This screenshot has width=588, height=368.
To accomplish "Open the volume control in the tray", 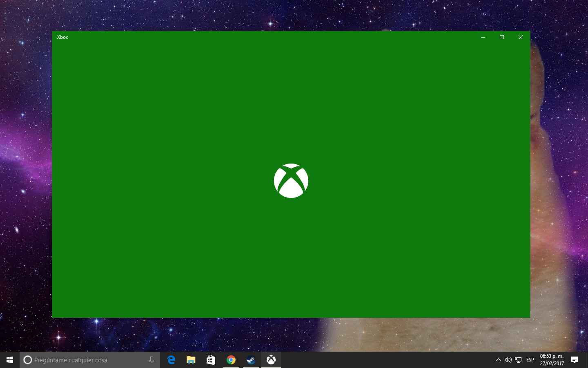I will [508, 360].
